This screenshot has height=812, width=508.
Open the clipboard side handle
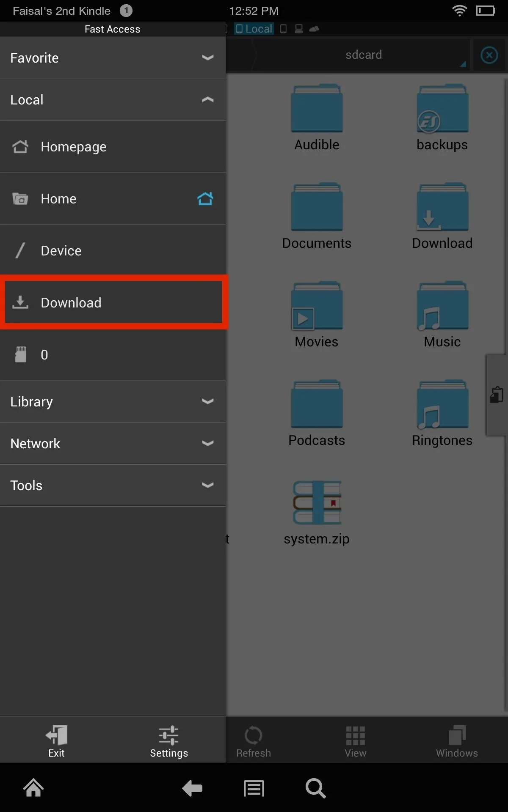[x=496, y=395]
